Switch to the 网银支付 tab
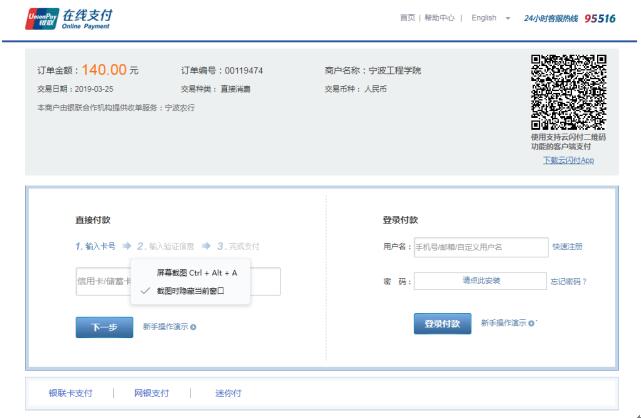The width and height of the screenshot is (641, 418). coord(151,393)
